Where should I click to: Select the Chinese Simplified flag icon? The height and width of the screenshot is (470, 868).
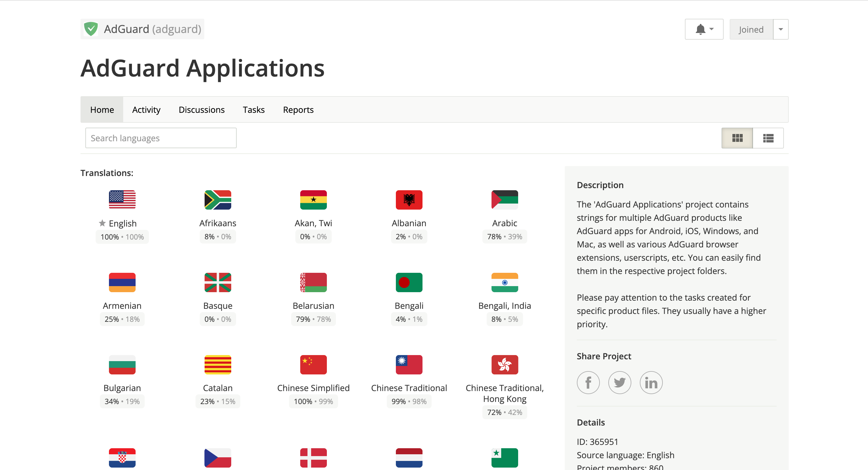tap(313, 365)
